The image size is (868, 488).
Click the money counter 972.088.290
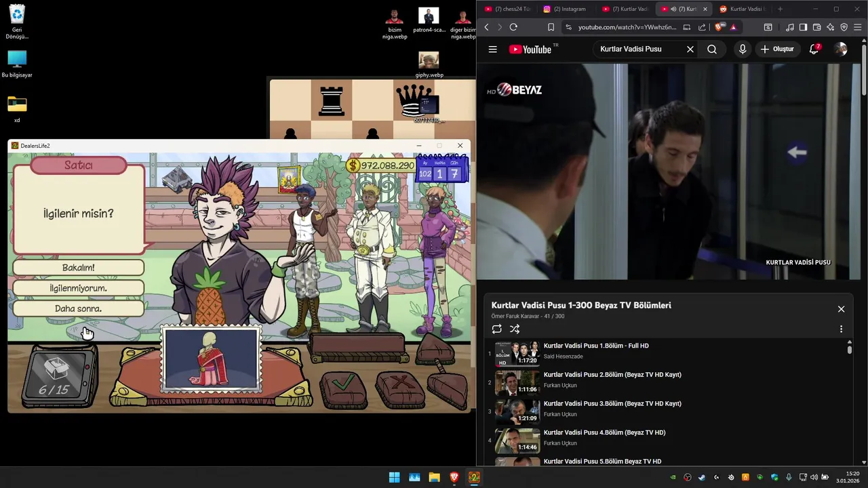point(381,165)
